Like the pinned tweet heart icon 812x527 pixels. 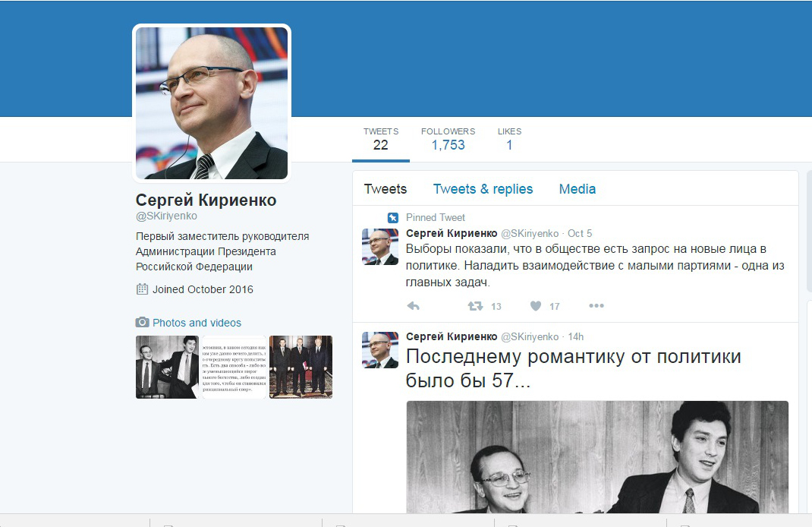536,306
